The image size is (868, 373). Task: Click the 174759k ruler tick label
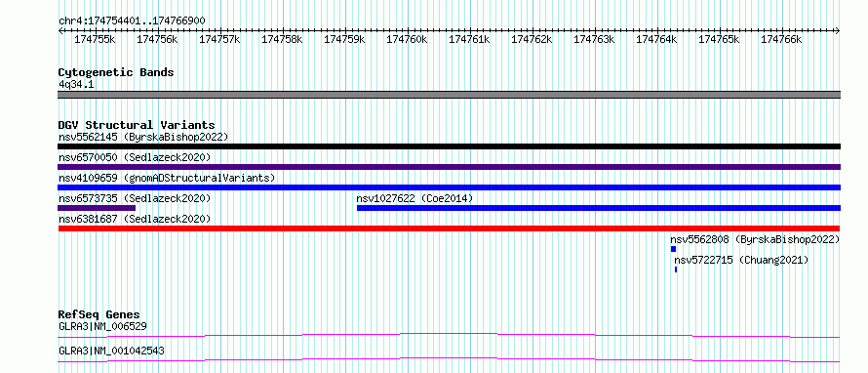tap(344, 39)
